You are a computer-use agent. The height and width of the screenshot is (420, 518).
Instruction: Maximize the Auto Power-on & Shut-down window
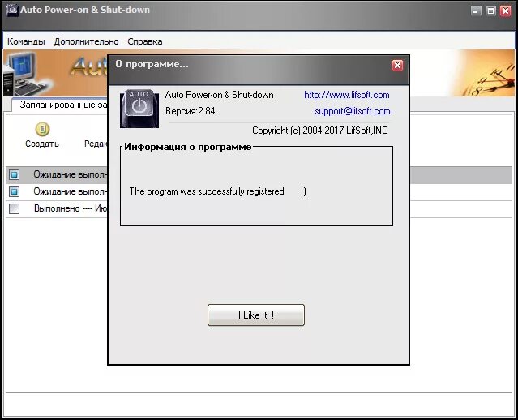(490, 11)
